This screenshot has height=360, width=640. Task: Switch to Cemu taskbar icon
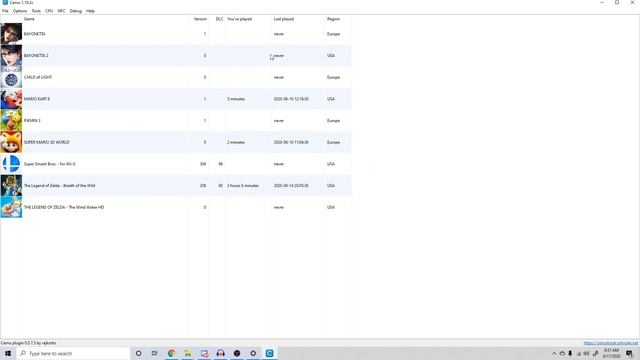(x=269, y=353)
